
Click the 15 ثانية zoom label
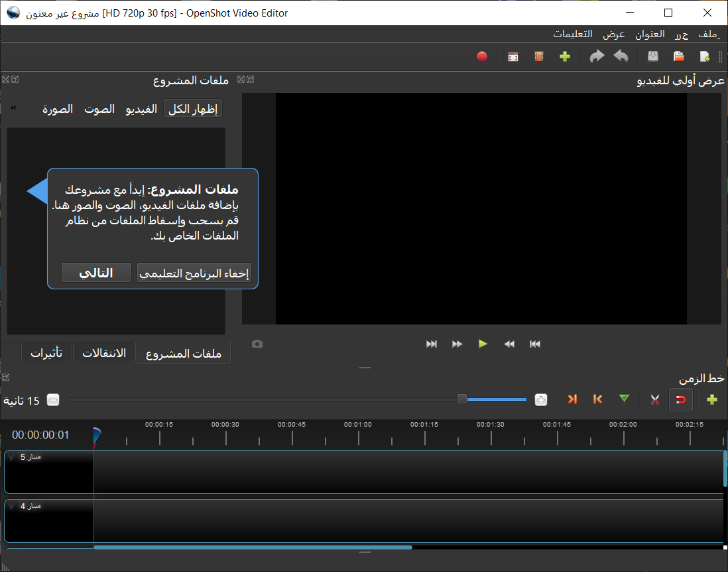coord(21,400)
